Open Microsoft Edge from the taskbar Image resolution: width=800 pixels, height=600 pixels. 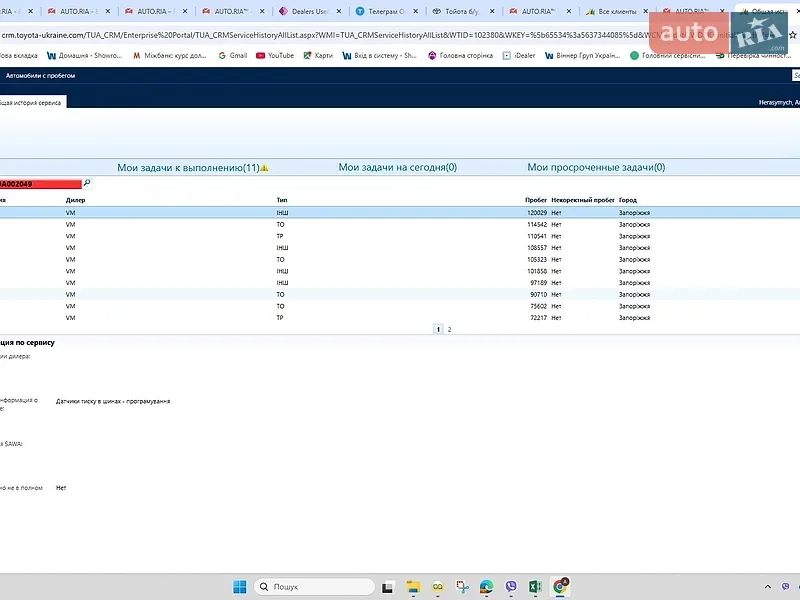click(x=487, y=587)
